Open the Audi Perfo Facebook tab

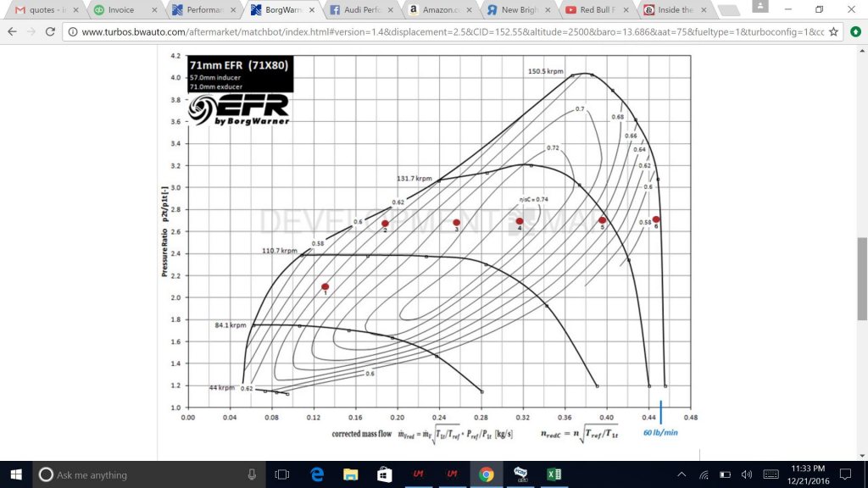click(x=357, y=10)
